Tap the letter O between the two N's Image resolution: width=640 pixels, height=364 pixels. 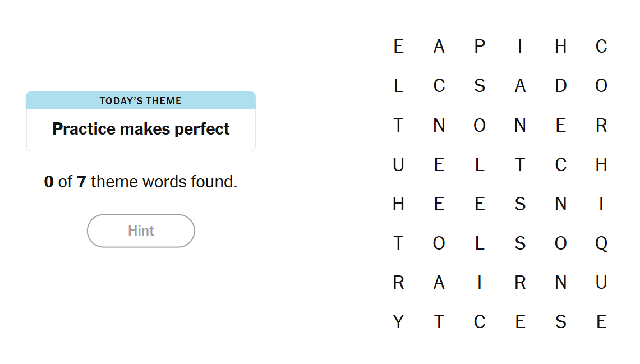[x=480, y=126]
